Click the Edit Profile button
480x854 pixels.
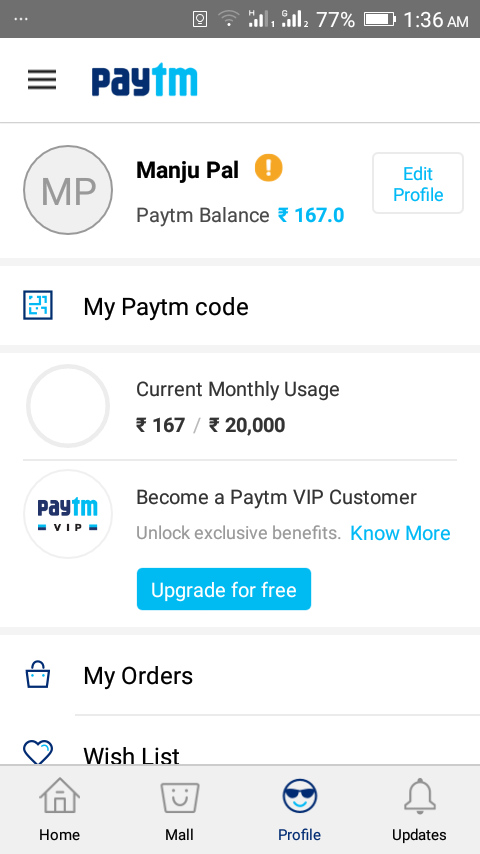(418, 184)
